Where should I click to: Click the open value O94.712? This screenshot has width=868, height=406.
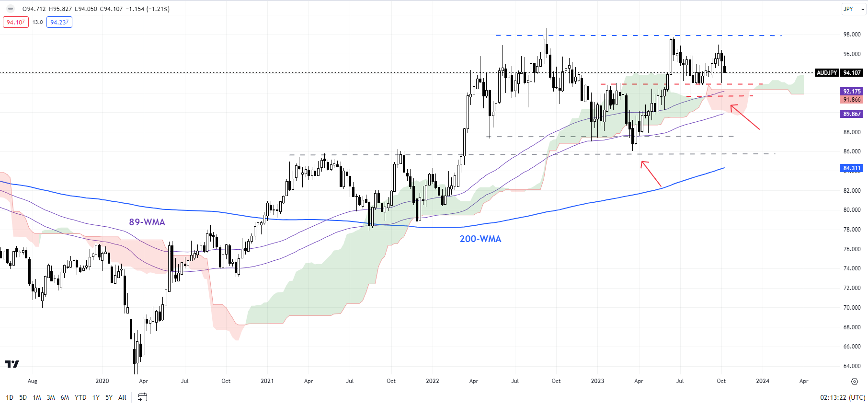[x=34, y=9]
